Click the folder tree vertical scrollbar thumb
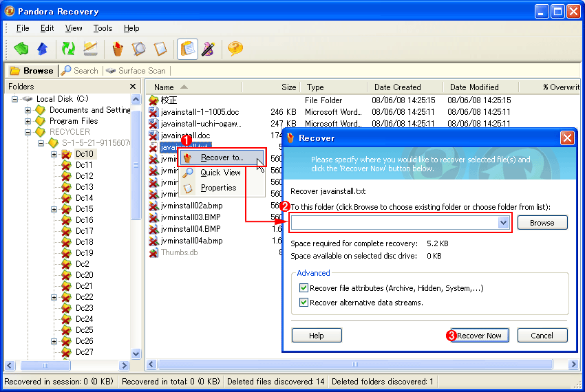This screenshot has width=585, height=392. [x=136, y=165]
